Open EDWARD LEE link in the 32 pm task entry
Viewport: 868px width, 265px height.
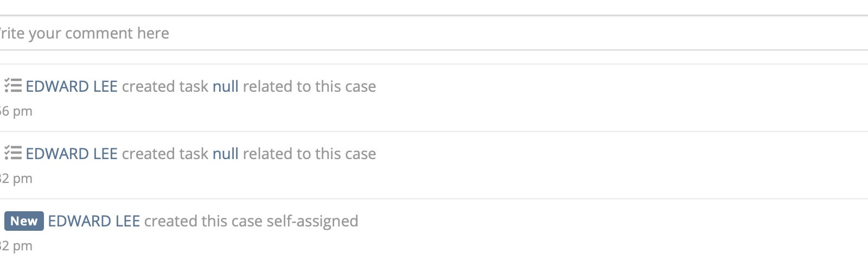(72, 154)
